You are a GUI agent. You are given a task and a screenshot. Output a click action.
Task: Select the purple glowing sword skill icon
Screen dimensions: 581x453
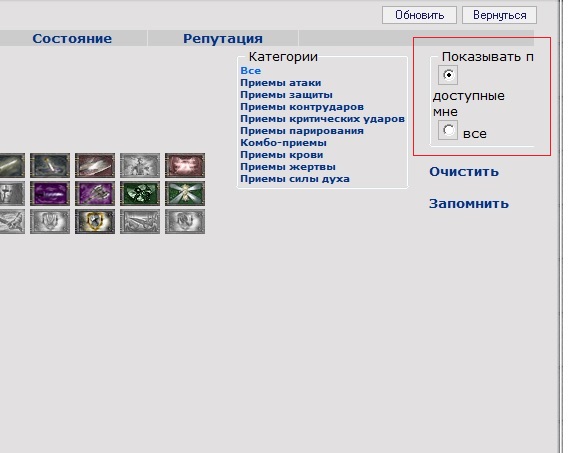click(x=50, y=193)
